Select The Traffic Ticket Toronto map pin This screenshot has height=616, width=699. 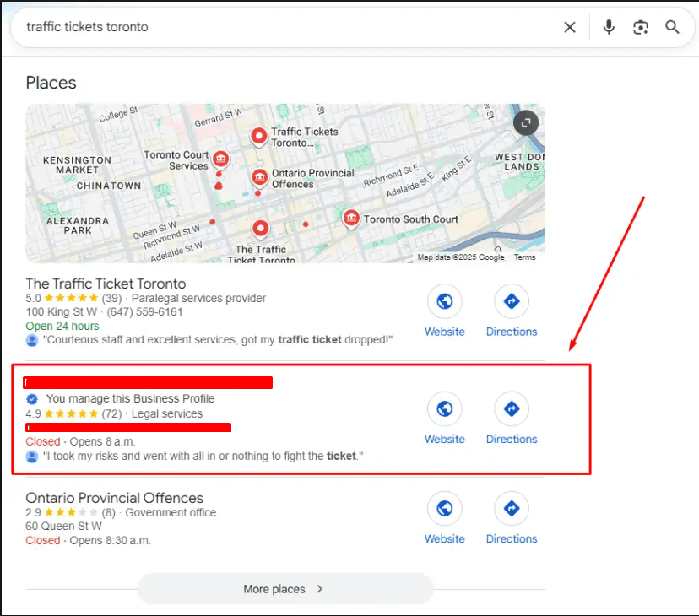[x=260, y=230]
